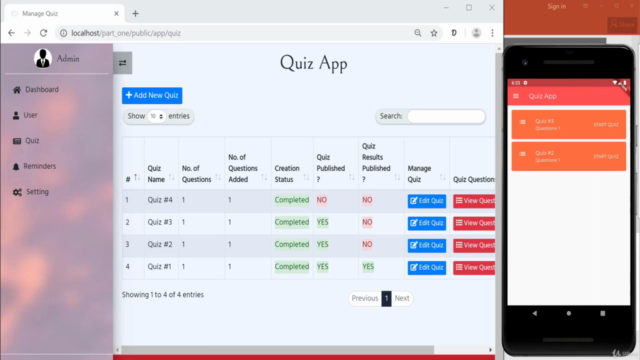This screenshot has height=360, width=640.
Task: Open the browser three-dot menu
Action: (492, 33)
